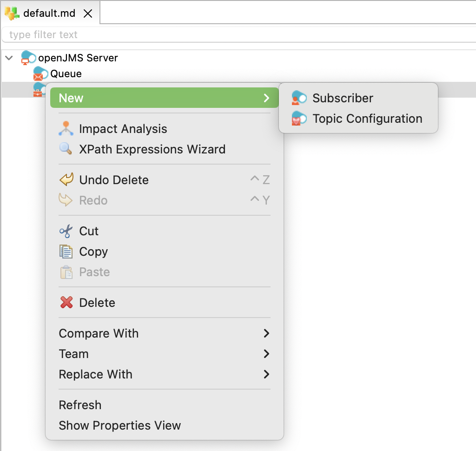Switch to the default.md editor tab
Image resolution: width=476 pixels, height=451 pixels.
tap(49, 13)
